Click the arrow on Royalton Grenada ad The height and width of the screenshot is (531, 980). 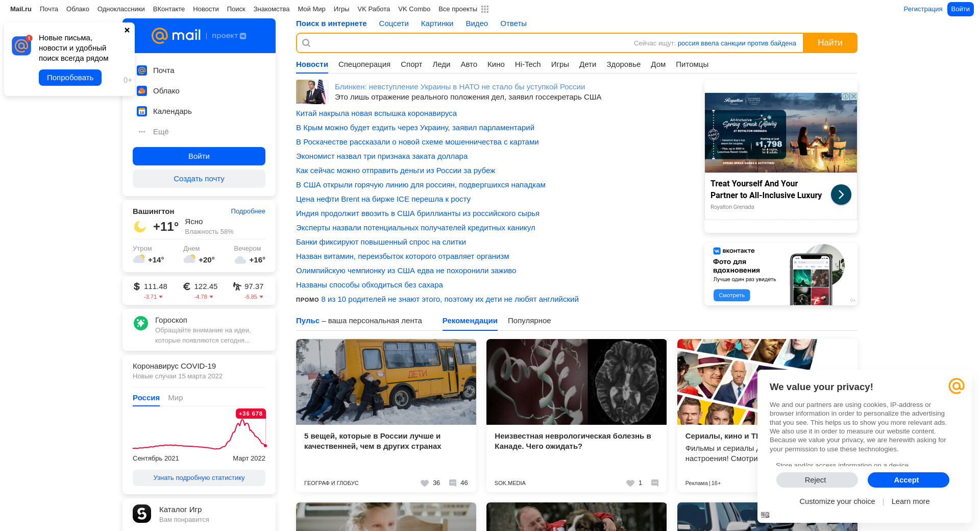(x=841, y=195)
